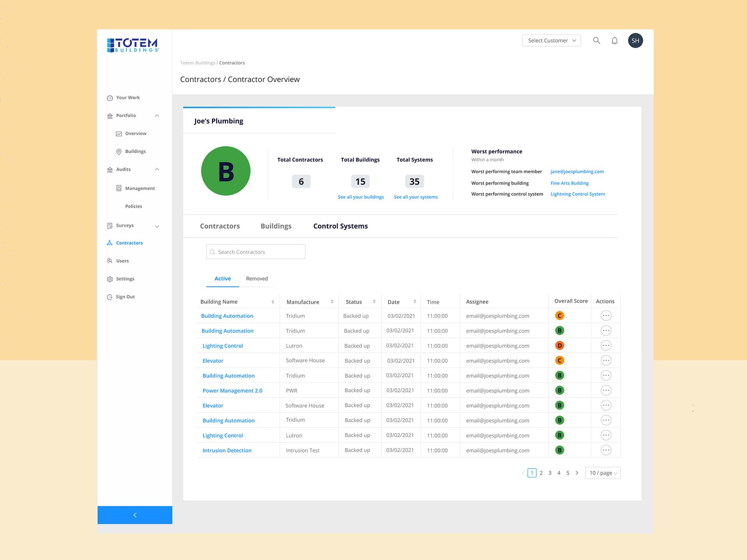Click the Total Contractors count 6
This screenshot has width=747, height=560.
tap(301, 182)
